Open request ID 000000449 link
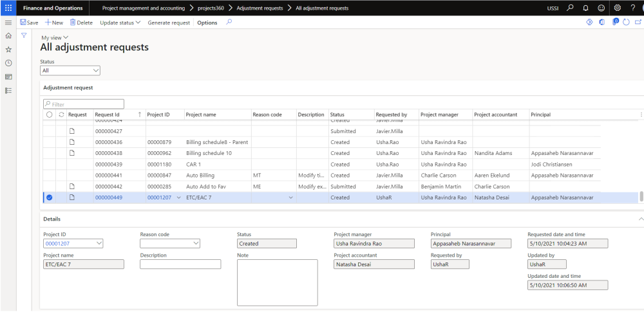 coord(109,197)
